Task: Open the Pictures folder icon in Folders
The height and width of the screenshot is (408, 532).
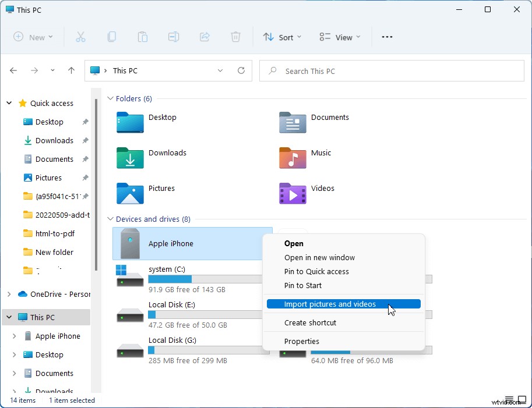Action: tap(130, 193)
